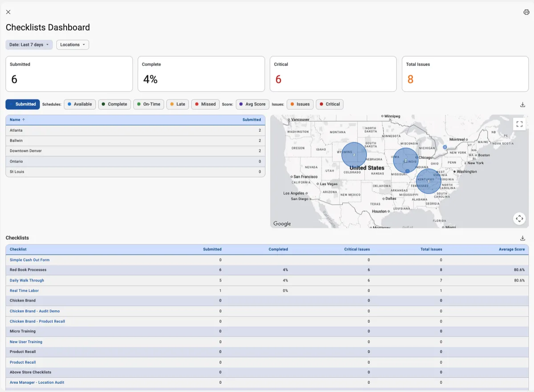Select the map bubble over Kentucky
The image size is (534, 392).
click(x=429, y=181)
